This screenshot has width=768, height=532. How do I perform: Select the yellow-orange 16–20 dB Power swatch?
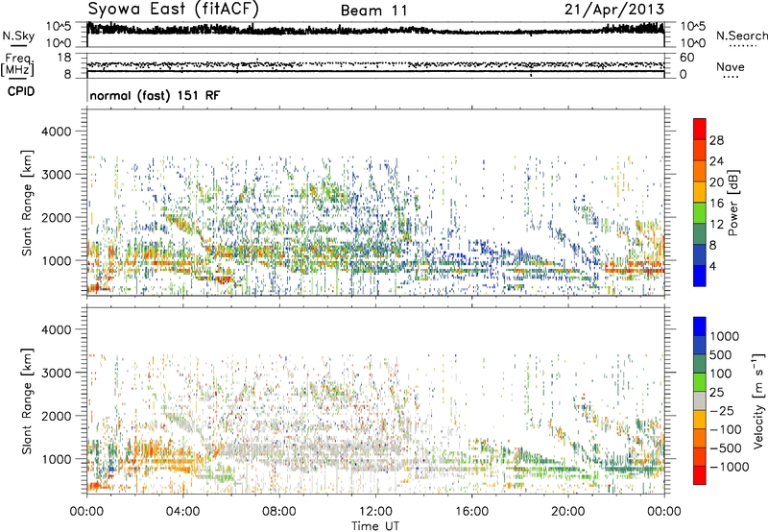(700, 192)
